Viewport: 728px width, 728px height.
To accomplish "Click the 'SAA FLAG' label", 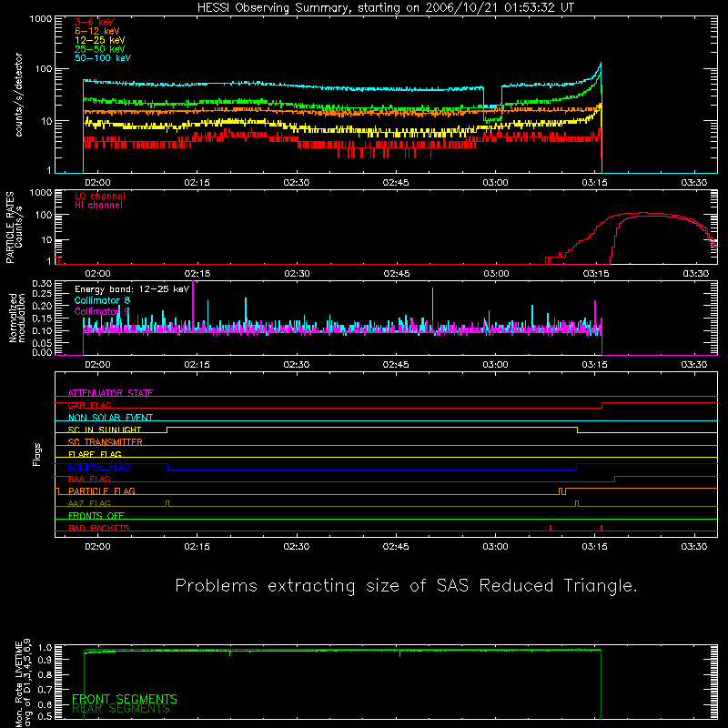I will pos(89,479).
